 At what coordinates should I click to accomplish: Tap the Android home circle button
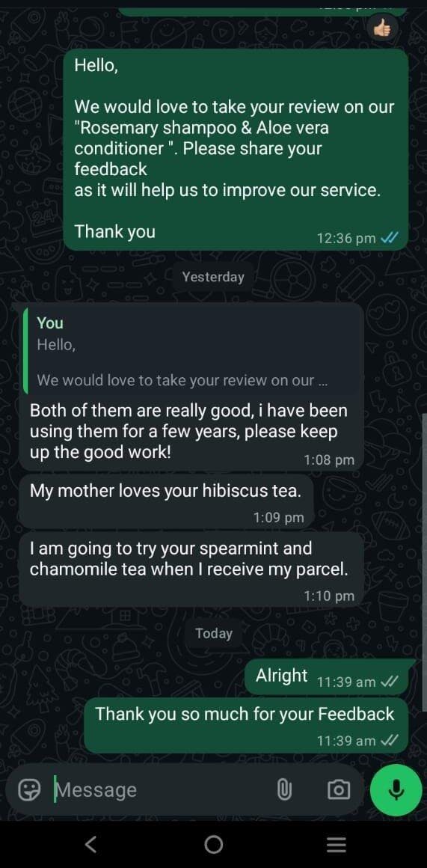click(214, 844)
